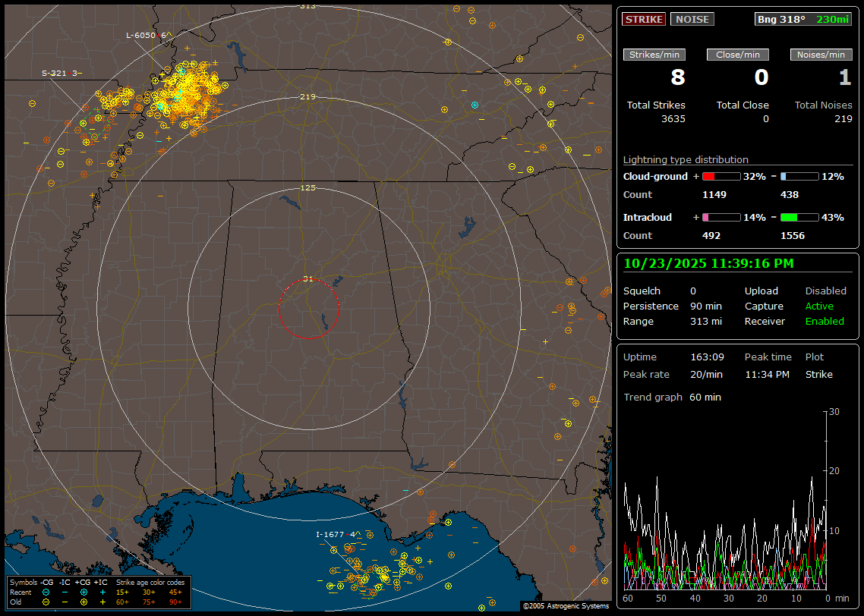The width and height of the screenshot is (864, 616).
Task: Click the recent +CG symbol in legend
Action: point(84,592)
